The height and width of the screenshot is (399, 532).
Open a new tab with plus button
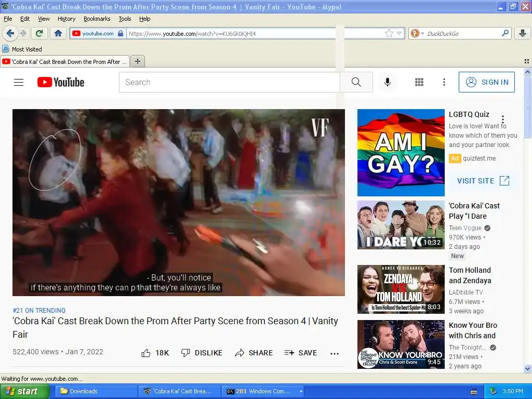(x=137, y=61)
